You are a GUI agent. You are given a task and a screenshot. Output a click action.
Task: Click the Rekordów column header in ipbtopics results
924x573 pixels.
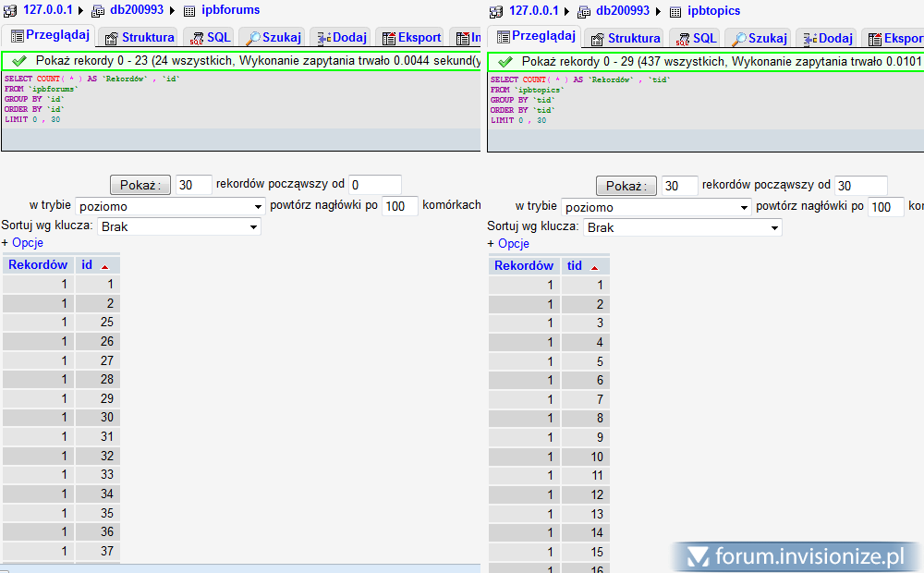(524, 265)
